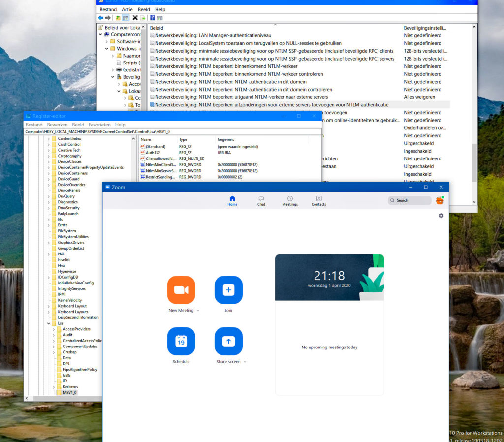The image size is (504, 442).
Task: Click the registry address path bar
Action: click(x=173, y=132)
